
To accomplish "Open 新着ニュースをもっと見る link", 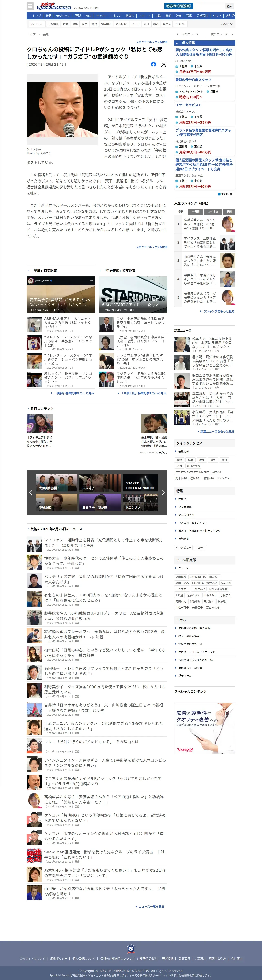I will (x=216, y=431).
